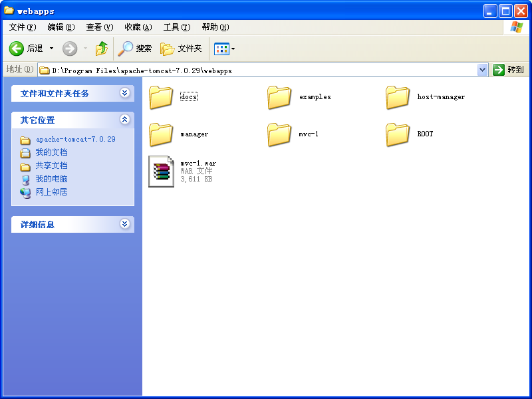
Task: Click the 共享文档 folder icon
Action: (25, 167)
